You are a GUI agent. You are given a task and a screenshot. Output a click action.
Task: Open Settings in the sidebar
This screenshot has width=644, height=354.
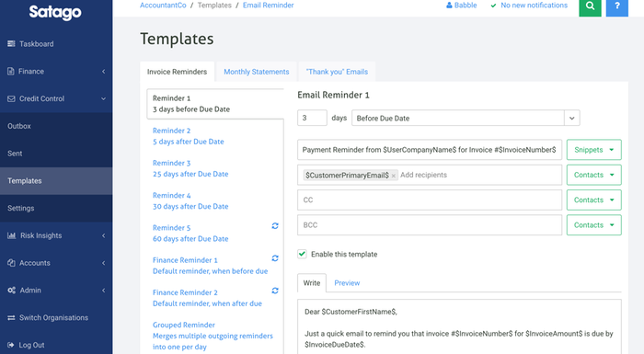pyautogui.click(x=56, y=208)
